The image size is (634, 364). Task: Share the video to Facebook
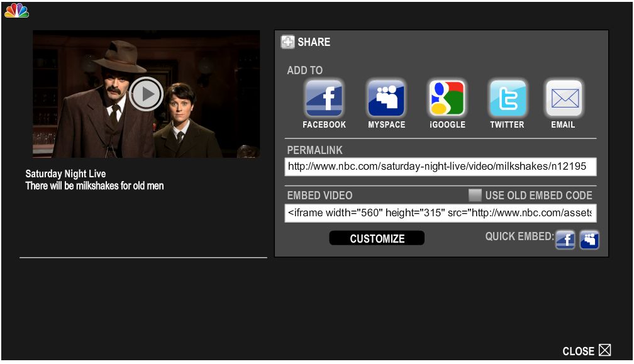click(x=323, y=97)
